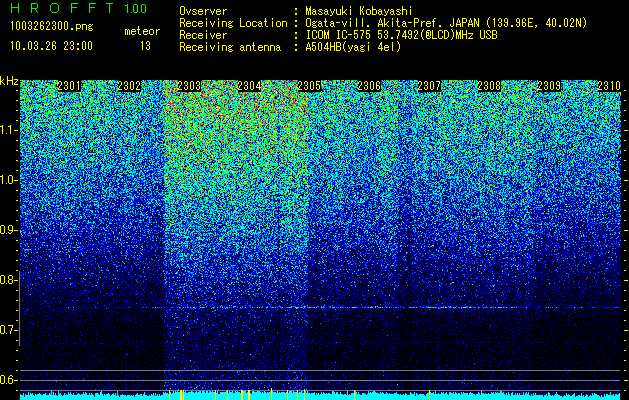The image size is (629, 400).
Task: Click the meteor count 13
Action: [145, 46]
